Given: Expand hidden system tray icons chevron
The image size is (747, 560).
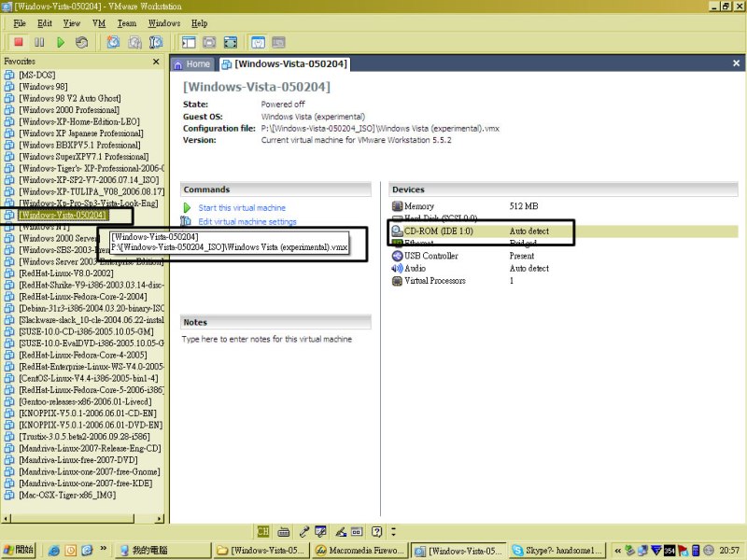Looking at the screenshot, I should pos(617,551).
